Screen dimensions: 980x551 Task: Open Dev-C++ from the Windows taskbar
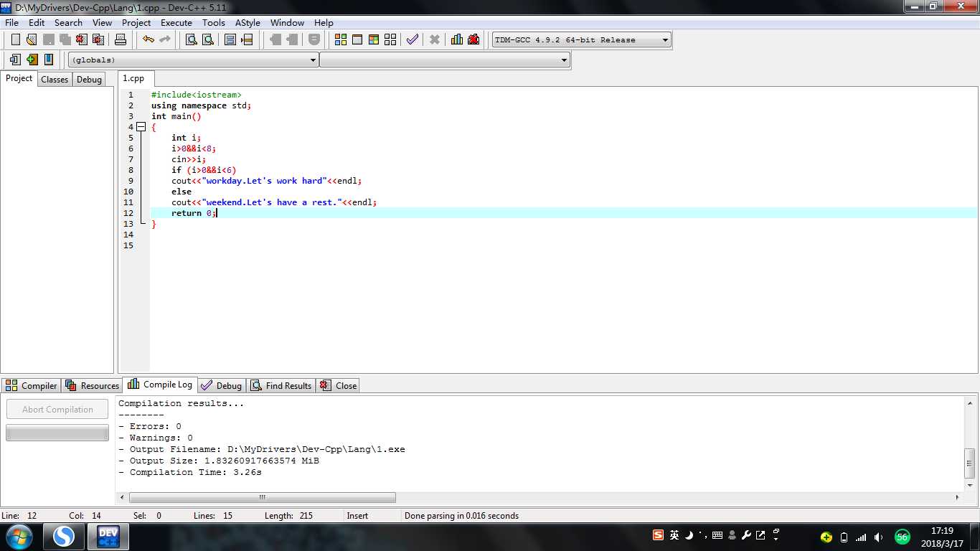pos(108,536)
